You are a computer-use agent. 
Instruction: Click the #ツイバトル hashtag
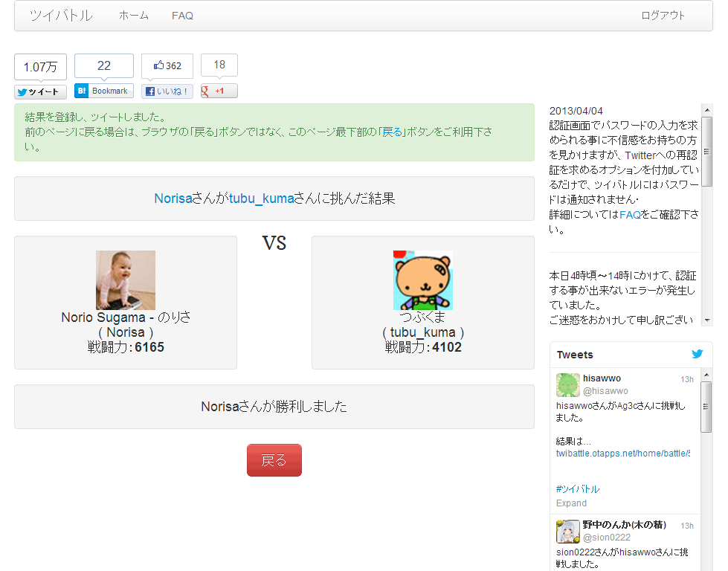[578, 488]
